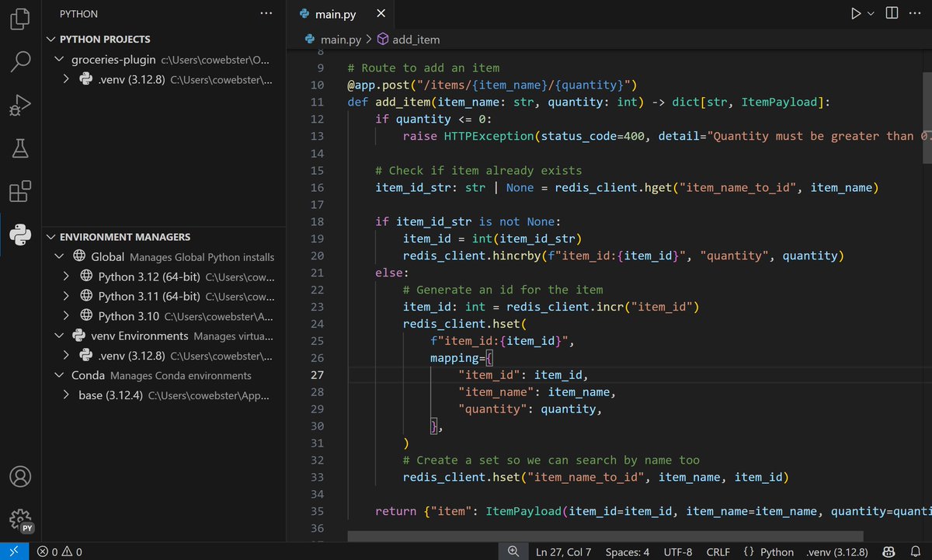The width and height of the screenshot is (932, 560).
Task: Open the Manage gear icon
Action: click(x=20, y=519)
